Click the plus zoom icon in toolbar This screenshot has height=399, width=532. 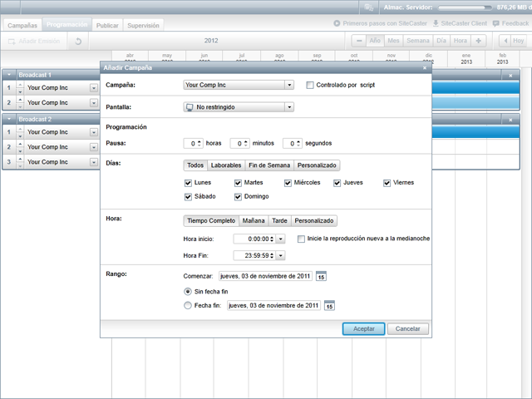pos(478,41)
